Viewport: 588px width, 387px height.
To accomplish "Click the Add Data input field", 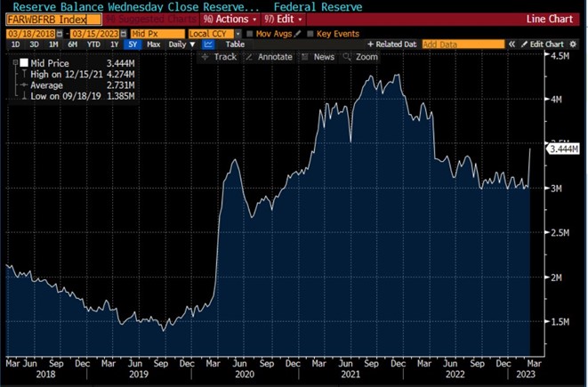I will pyautogui.click(x=461, y=44).
